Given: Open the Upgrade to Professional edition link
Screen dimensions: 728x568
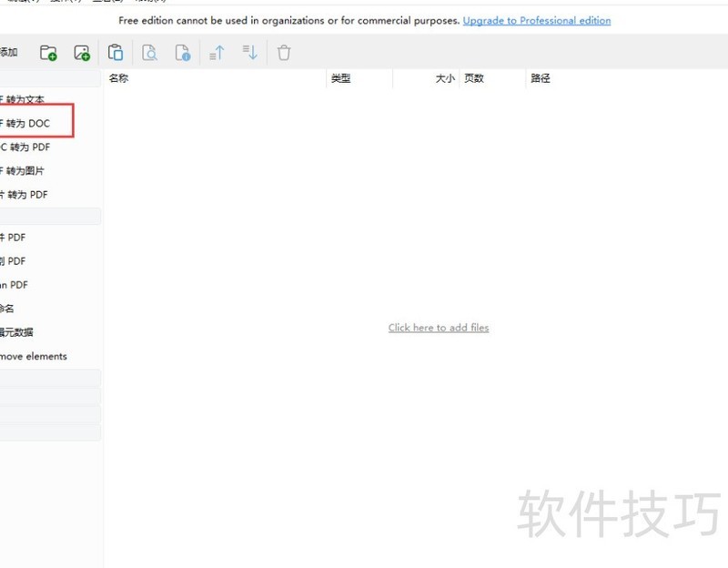Looking at the screenshot, I should [536, 20].
